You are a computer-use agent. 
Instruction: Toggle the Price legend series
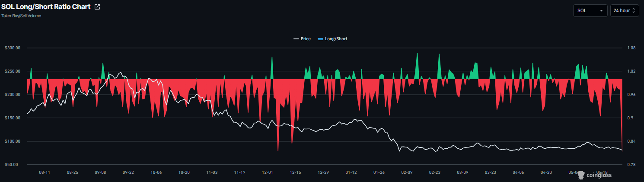(302, 39)
